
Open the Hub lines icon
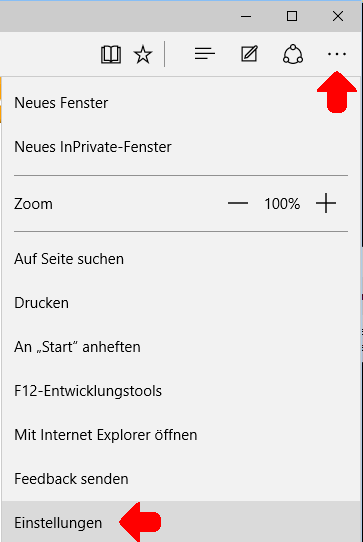[x=205, y=54]
